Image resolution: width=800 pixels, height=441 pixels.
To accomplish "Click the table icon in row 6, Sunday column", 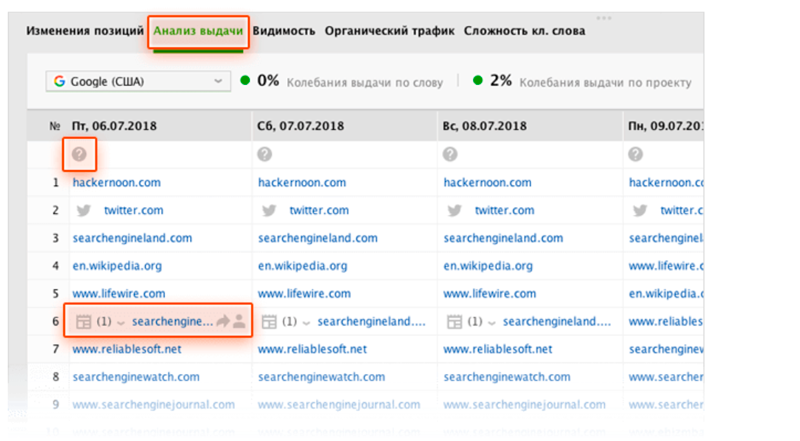I will click(x=454, y=322).
